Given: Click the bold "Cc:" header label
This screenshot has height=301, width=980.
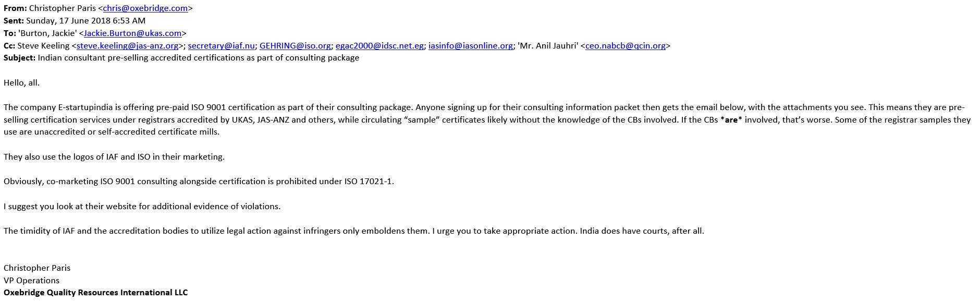Looking at the screenshot, I should [x=9, y=46].
